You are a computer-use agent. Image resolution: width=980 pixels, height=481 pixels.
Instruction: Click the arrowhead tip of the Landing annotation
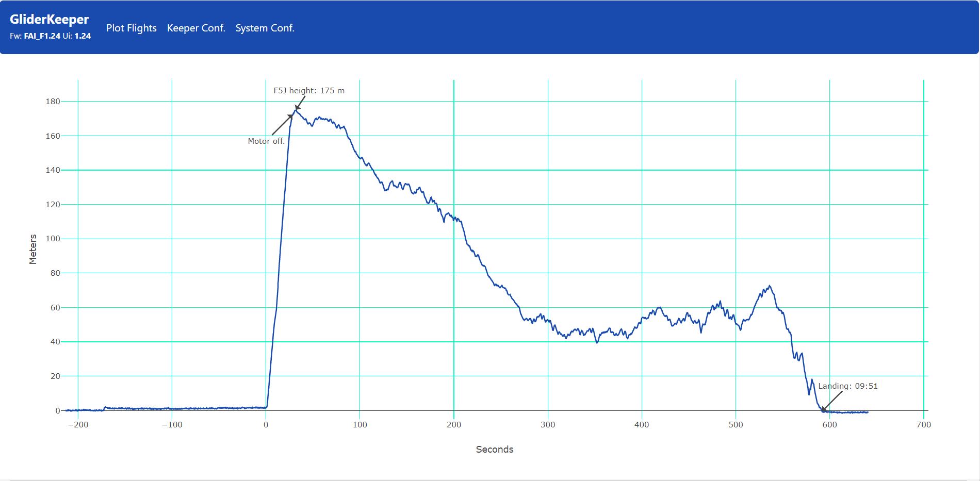822,411
